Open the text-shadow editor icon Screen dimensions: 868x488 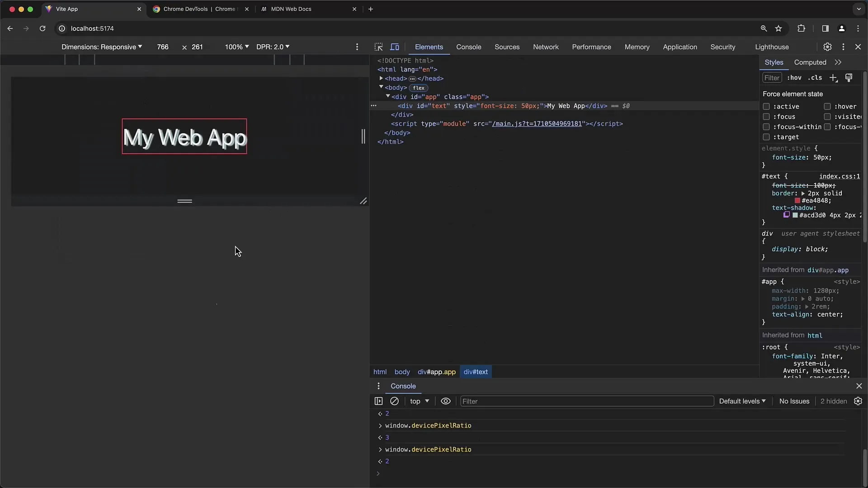[x=787, y=215]
